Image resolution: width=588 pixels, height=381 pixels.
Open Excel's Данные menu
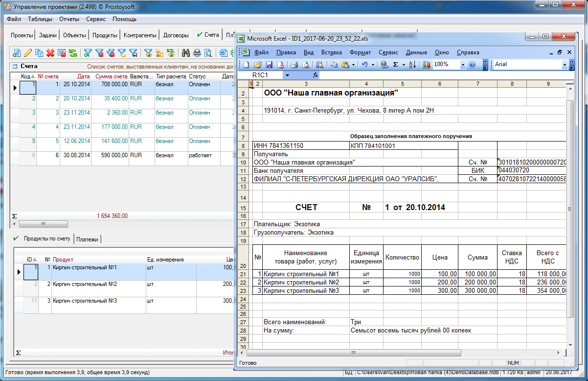click(x=416, y=52)
